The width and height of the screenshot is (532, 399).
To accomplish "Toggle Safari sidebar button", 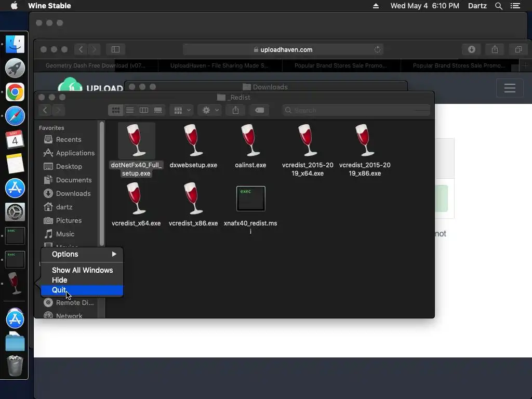I will [115, 49].
